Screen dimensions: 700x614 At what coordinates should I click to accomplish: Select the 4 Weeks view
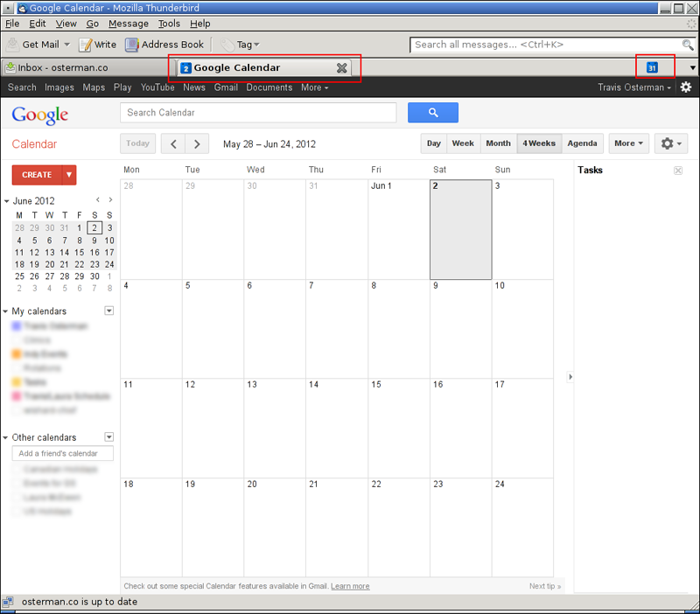tap(539, 143)
